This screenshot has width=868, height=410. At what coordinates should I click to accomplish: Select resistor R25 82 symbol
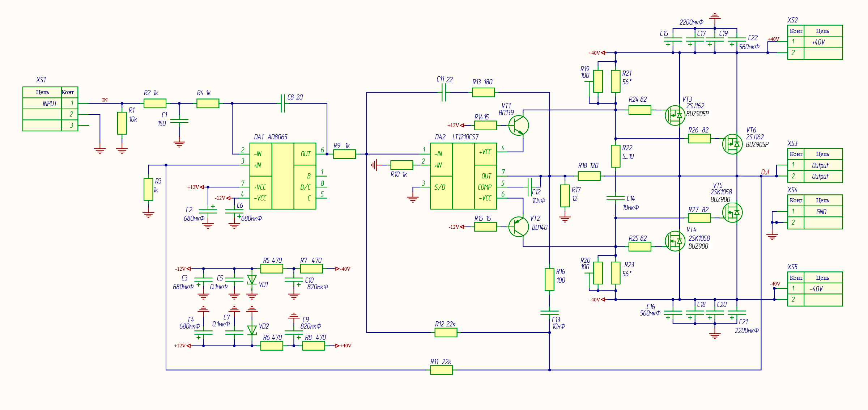click(640, 247)
